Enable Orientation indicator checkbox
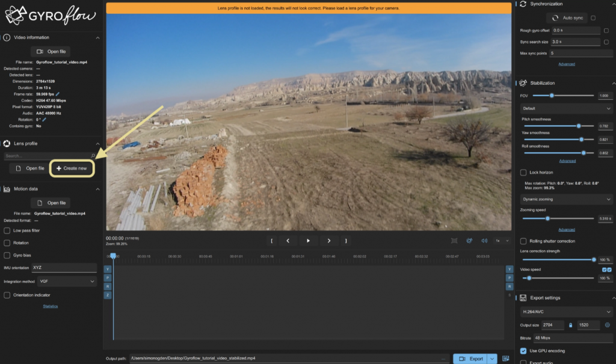 pyautogui.click(x=7, y=295)
